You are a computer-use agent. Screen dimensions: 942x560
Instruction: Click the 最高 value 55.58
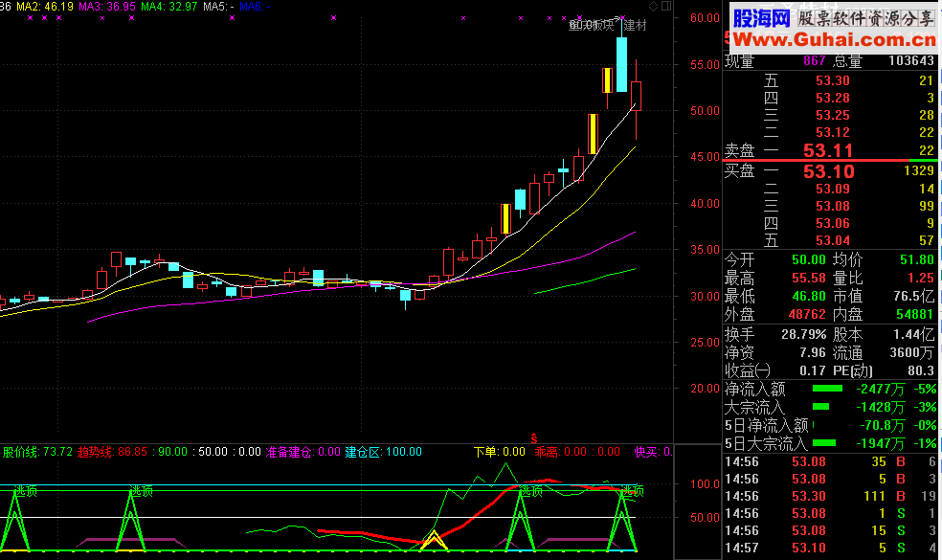tap(809, 279)
